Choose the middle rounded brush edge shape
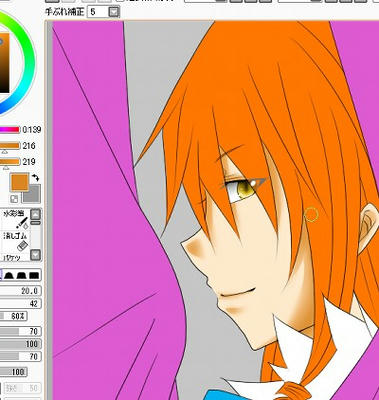Viewport: 379px width, 400px height. coord(21,275)
